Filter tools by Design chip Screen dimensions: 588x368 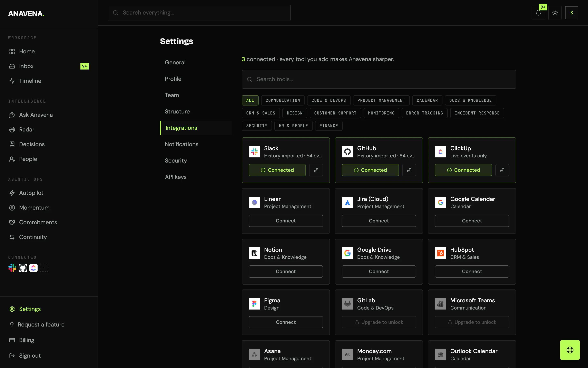tap(295, 113)
